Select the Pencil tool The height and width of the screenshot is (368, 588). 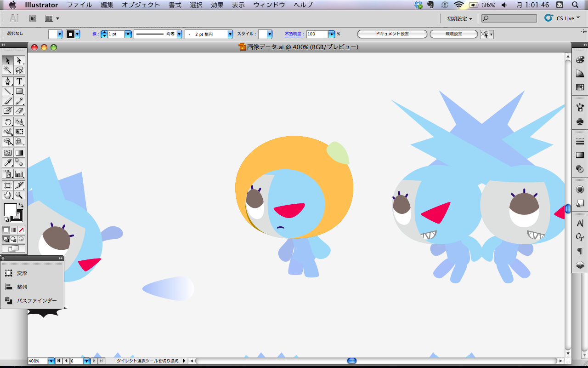pyautogui.click(x=19, y=101)
